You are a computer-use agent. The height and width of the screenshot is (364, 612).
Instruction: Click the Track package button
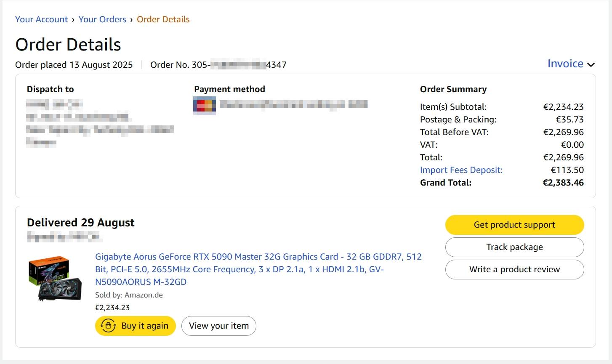point(514,247)
